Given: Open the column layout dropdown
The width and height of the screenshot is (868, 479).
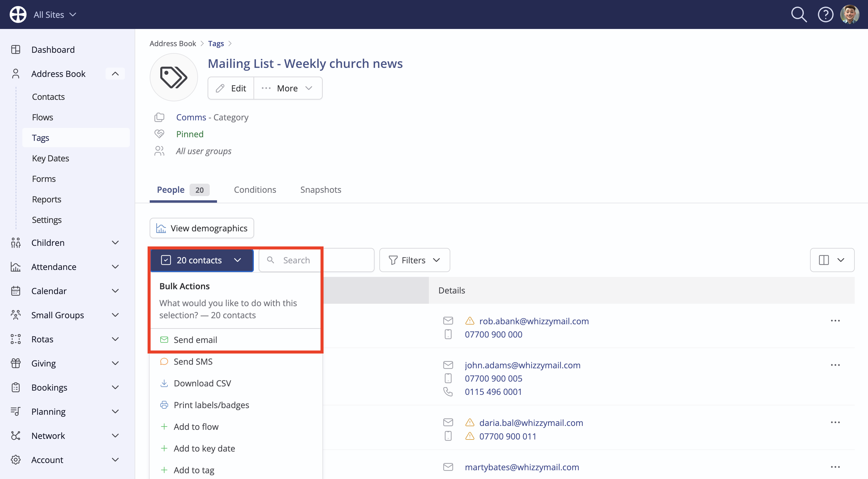Looking at the screenshot, I should click(x=832, y=260).
